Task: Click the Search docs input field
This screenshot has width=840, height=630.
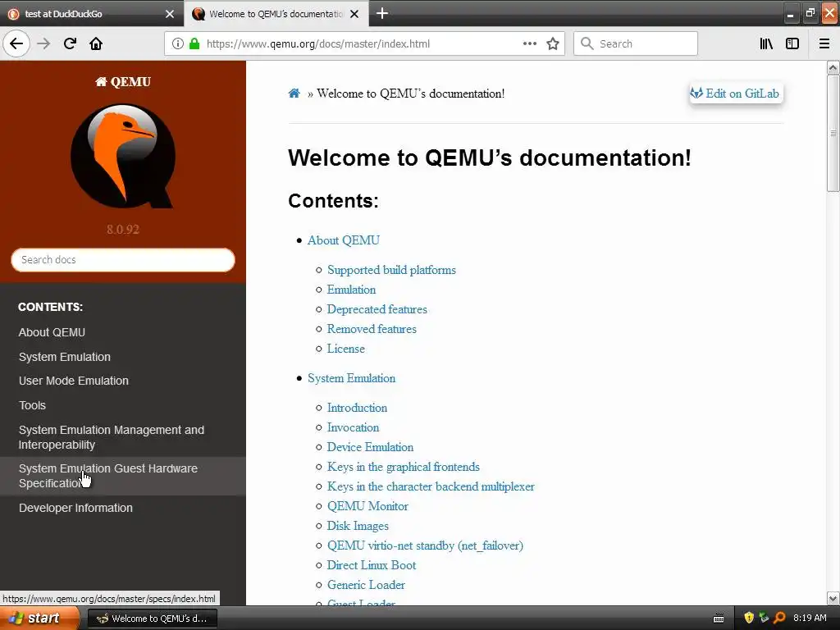Action: (x=123, y=260)
